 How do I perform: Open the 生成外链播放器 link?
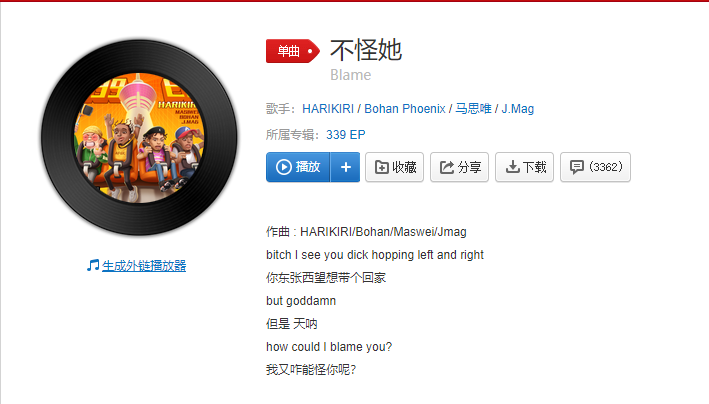[x=144, y=266]
